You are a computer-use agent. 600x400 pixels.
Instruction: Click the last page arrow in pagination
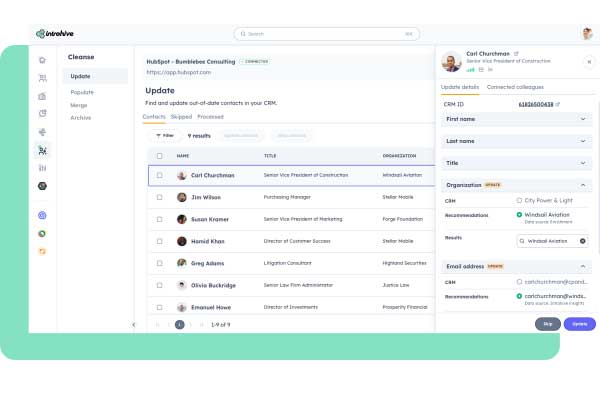pos(201,325)
